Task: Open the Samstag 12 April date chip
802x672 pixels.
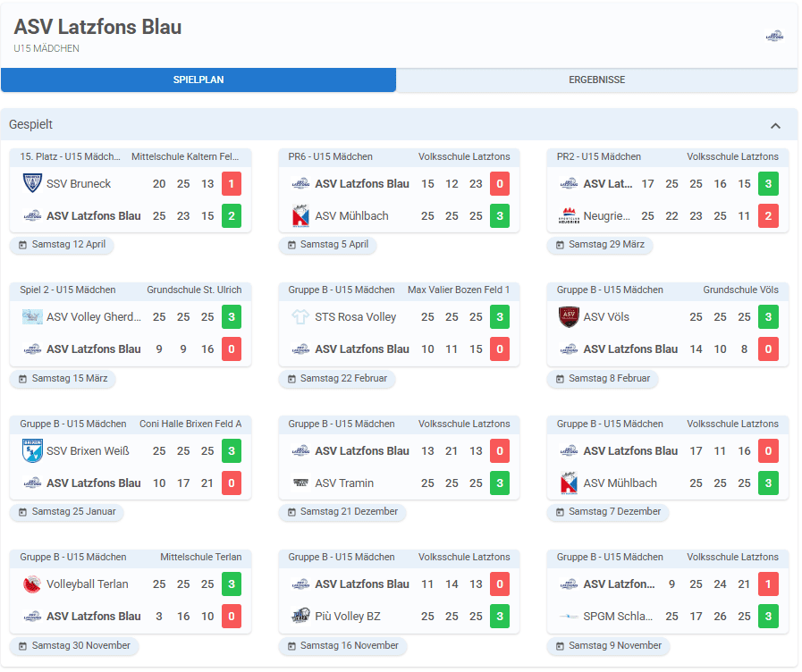Action: click(63, 245)
